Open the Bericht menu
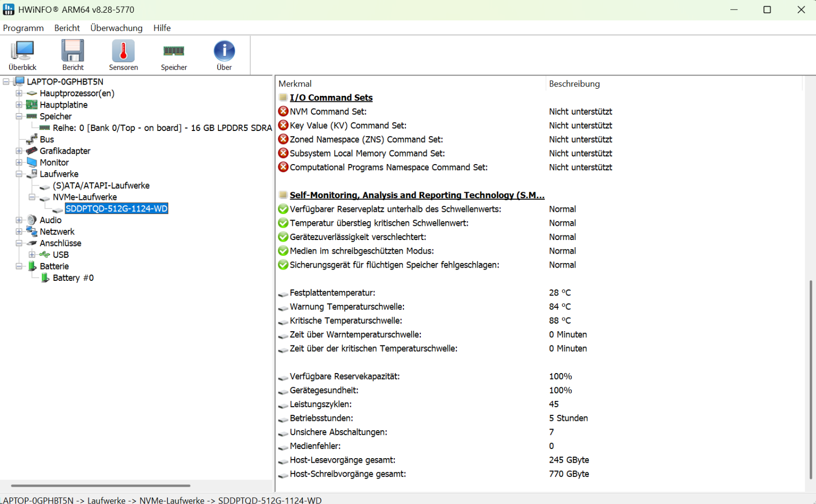Screen dimensions: 816x504 pyautogui.click(x=67, y=28)
